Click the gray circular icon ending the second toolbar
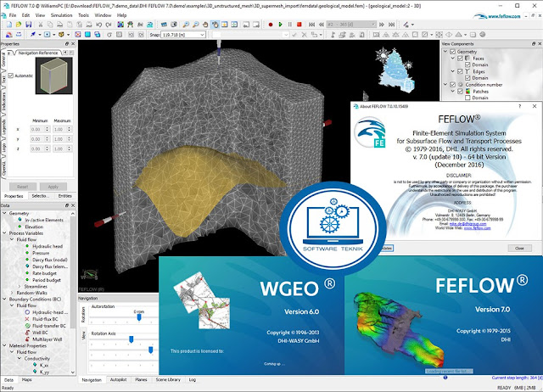543x392 pixels. pos(483,35)
